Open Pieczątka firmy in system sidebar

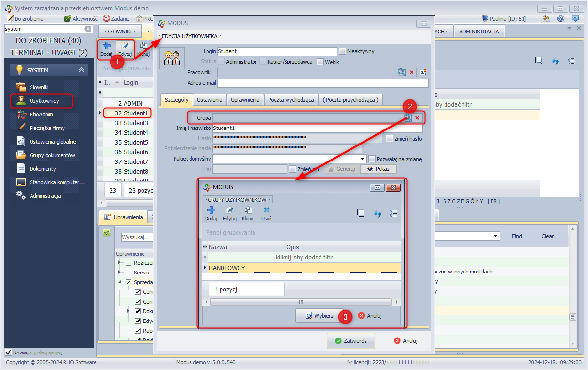(47, 128)
